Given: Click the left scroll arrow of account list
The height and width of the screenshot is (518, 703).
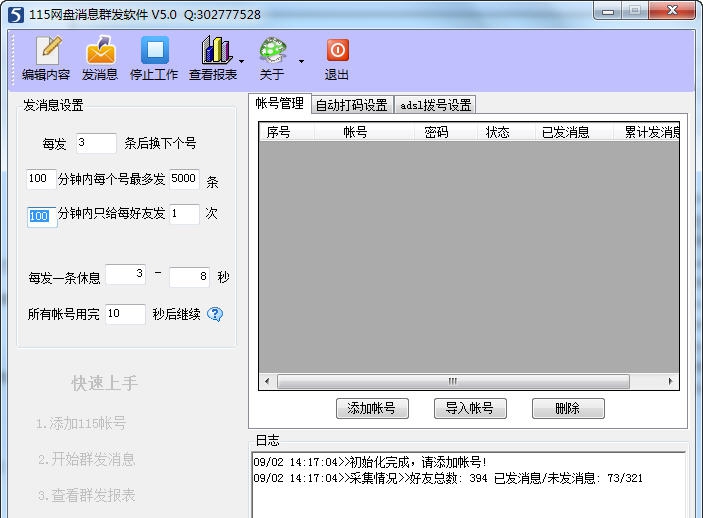Looking at the screenshot, I should coord(267,382).
